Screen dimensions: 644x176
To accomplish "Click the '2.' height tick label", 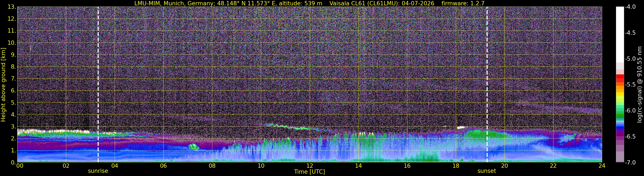I will click(13, 138).
